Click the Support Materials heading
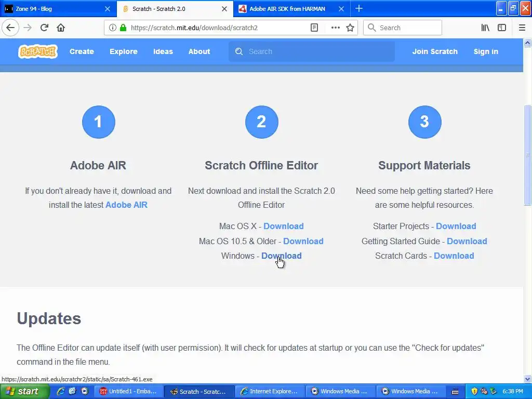 coord(424,166)
